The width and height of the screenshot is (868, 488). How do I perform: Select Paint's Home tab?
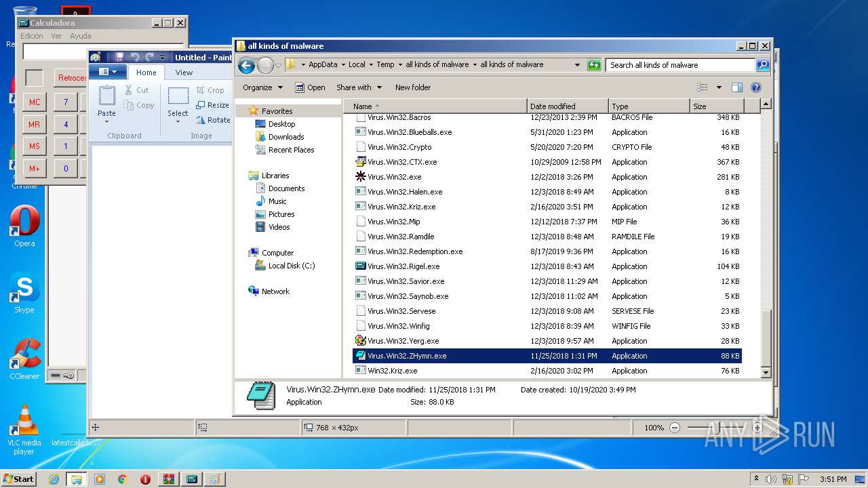pos(146,73)
